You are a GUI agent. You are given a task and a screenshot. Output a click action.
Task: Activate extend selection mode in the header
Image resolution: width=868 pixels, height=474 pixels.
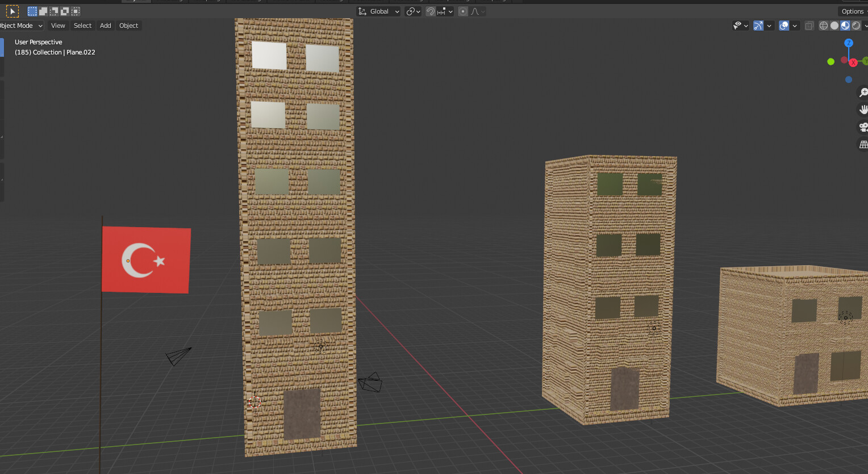[x=43, y=11]
